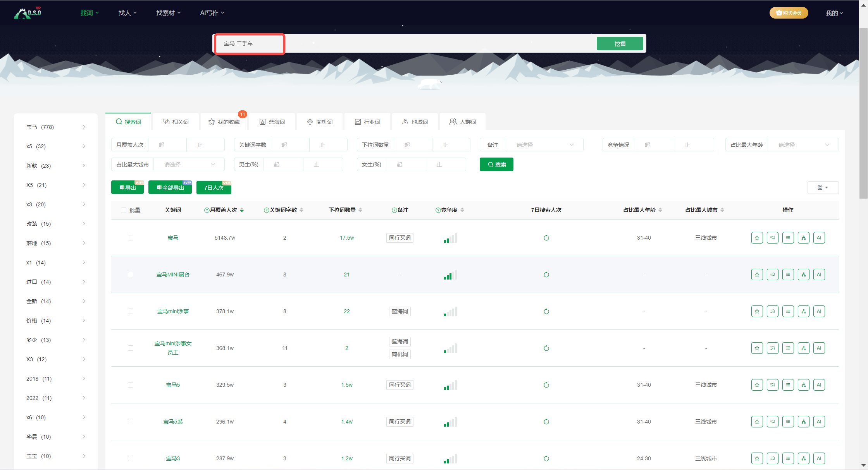Refresh 7-day searches for 宝马5系

546,422
